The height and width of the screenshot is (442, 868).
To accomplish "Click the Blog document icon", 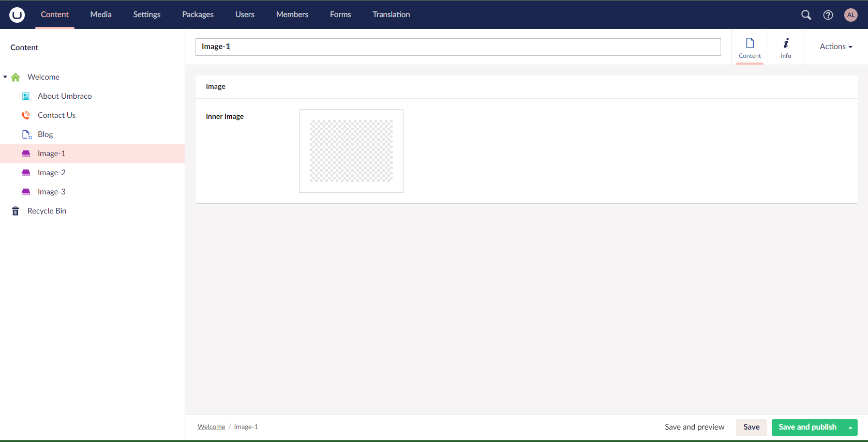I will (x=26, y=134).
